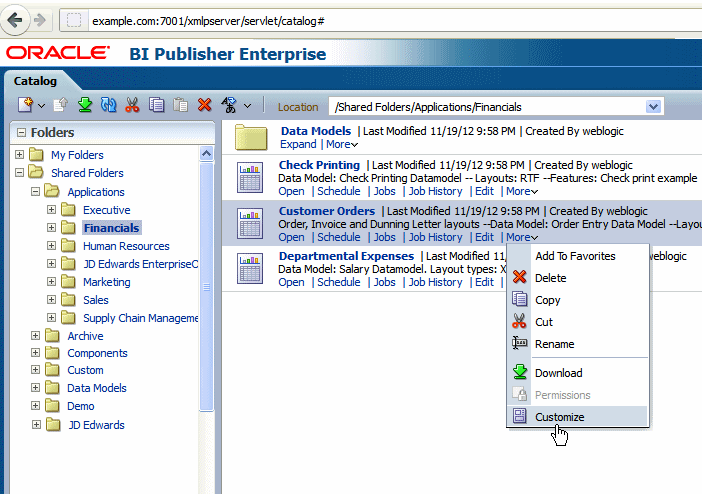Screen dimensions: 702x494
Task: Expand the Executive folder node
Action: pos(51,210)
